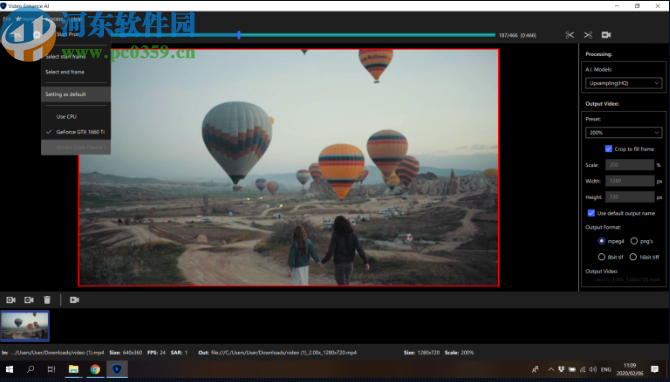This screenshot has width=670, height=382.
Task: Show hidden tray icons chevron
Action: [x=551, y=370]
